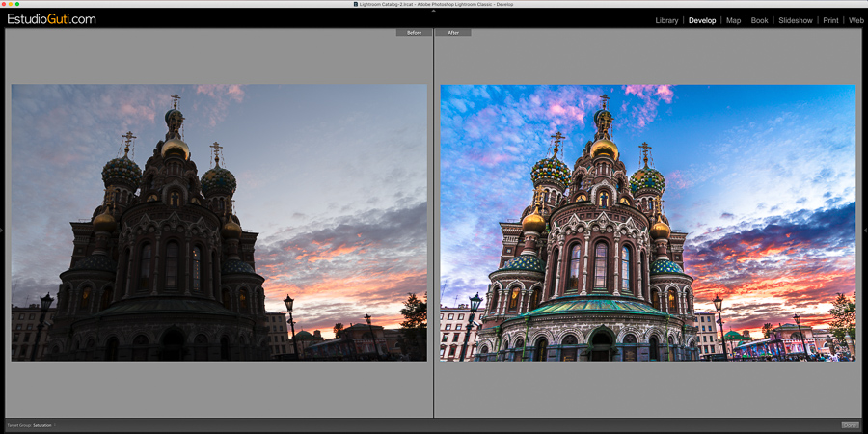Image resolution: width=868 pixels, height=434 pixels.
Task: Switch to the Library module
Action: 666,20
